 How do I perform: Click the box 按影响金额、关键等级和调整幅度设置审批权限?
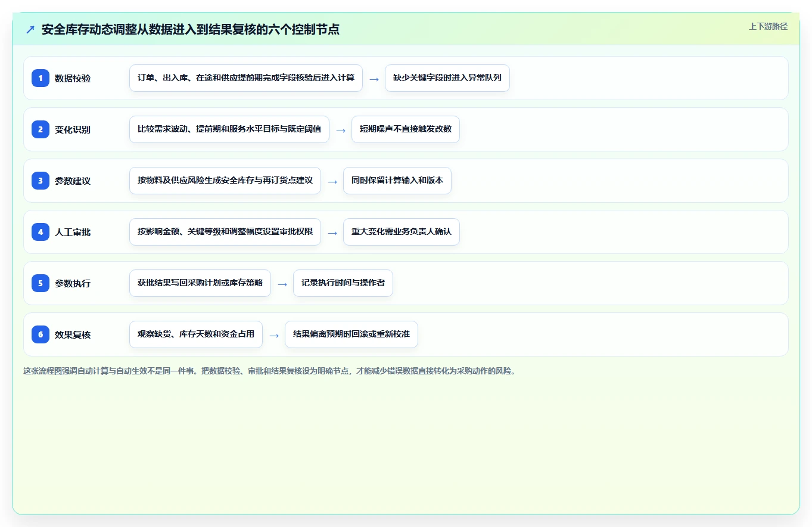tap(225, 232)
